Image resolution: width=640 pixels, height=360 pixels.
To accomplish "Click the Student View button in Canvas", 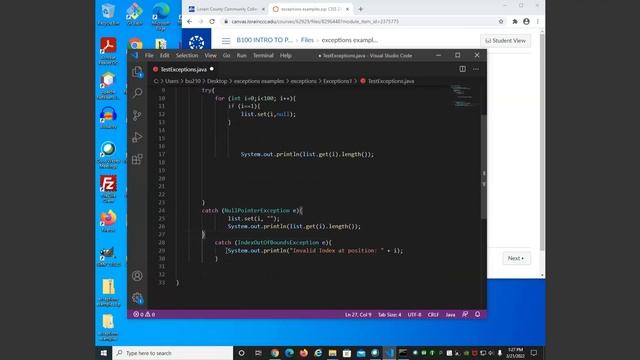I will [505, 41].
